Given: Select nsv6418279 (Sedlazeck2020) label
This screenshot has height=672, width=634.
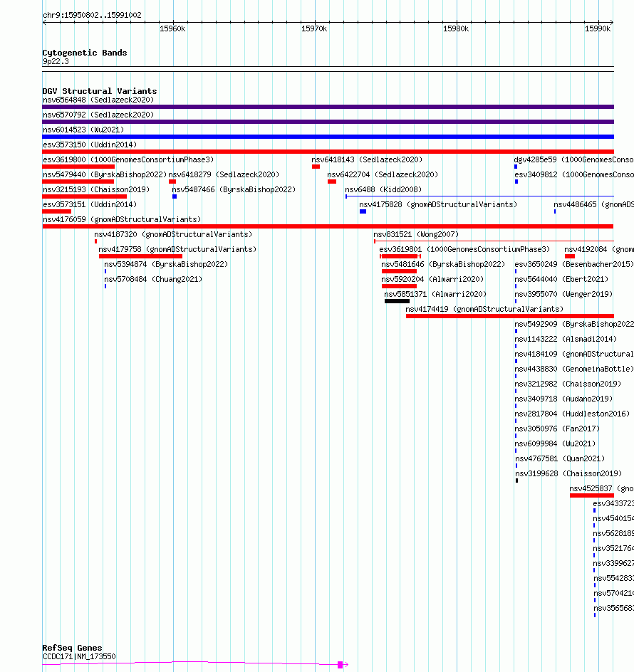Looking at the screenshot, I should (224, 175).
